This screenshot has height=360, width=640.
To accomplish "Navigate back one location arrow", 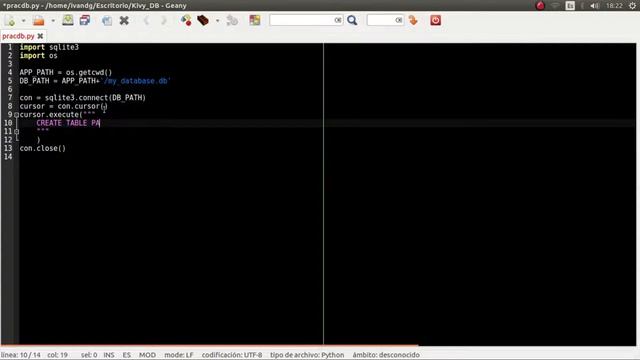I will click(x=146, y=20).
